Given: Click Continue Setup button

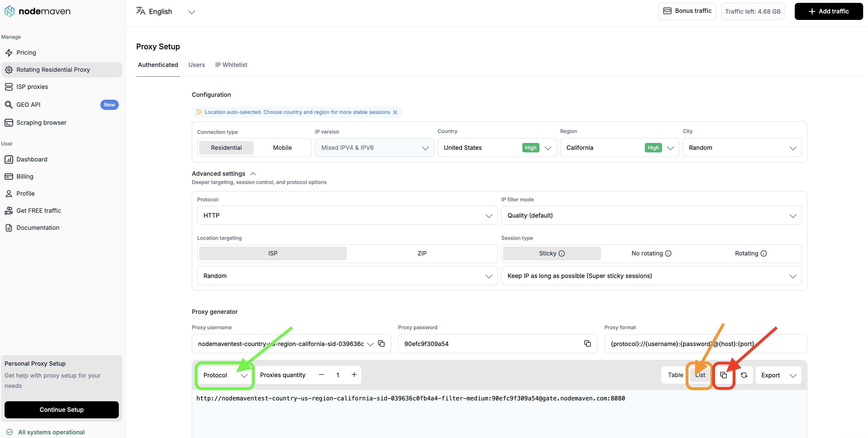Looking at the screenshot, I should click(x=62, y=410).
